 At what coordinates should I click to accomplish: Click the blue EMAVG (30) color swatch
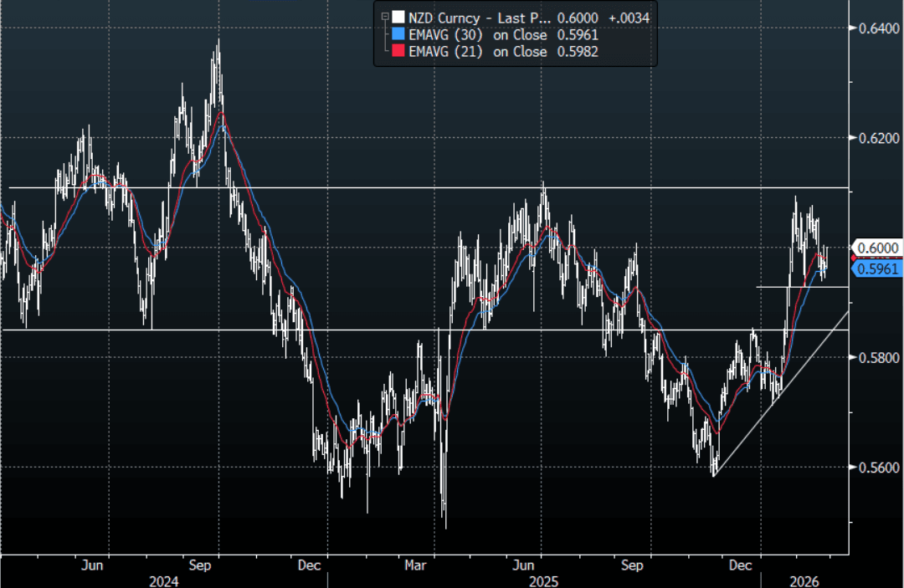(398, 34)
